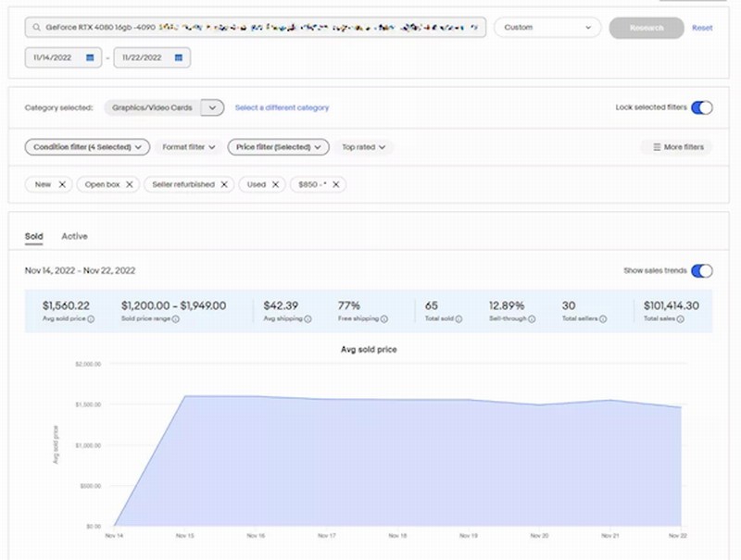Disable the Show sales trends switch
Viewport: 741px width, 560px height.
coord(702,270)
